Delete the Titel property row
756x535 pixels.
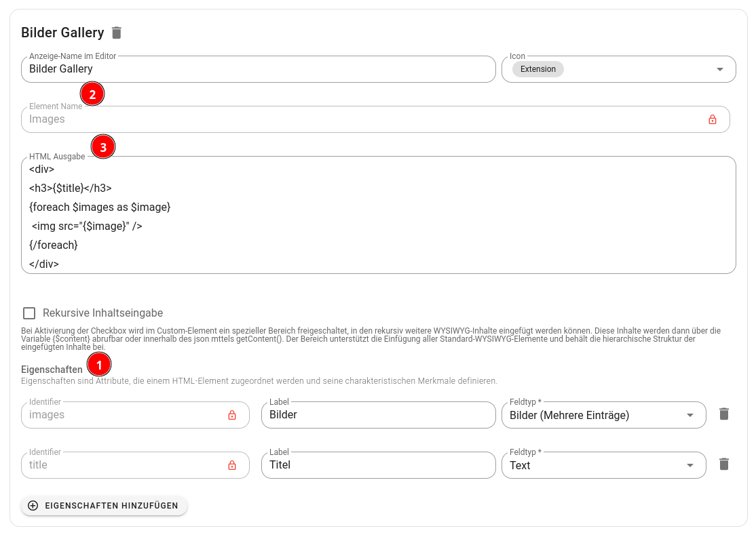724,464
